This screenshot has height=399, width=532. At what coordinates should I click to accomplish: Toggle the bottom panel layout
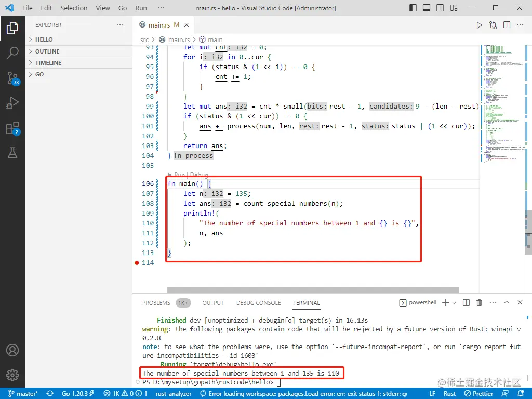coord(427,8)
